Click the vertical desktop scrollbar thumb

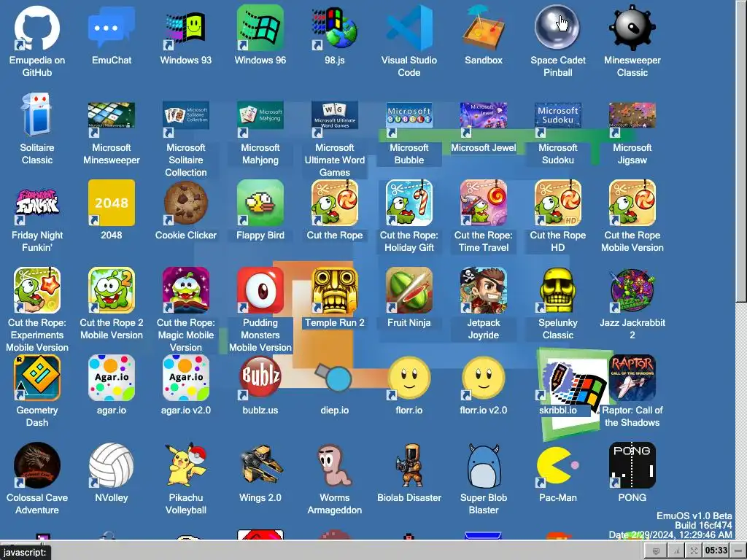pos(741,150)
